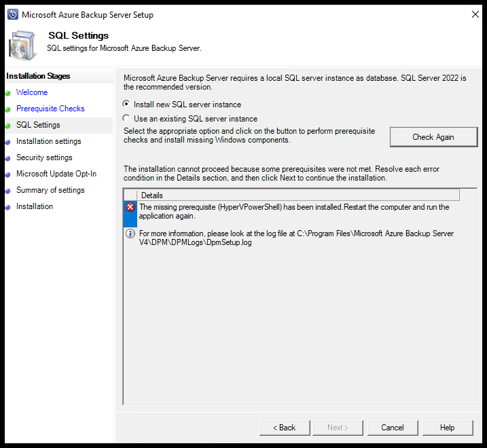
Task: Open Help for SQL Settings
Action: (448, 428)
